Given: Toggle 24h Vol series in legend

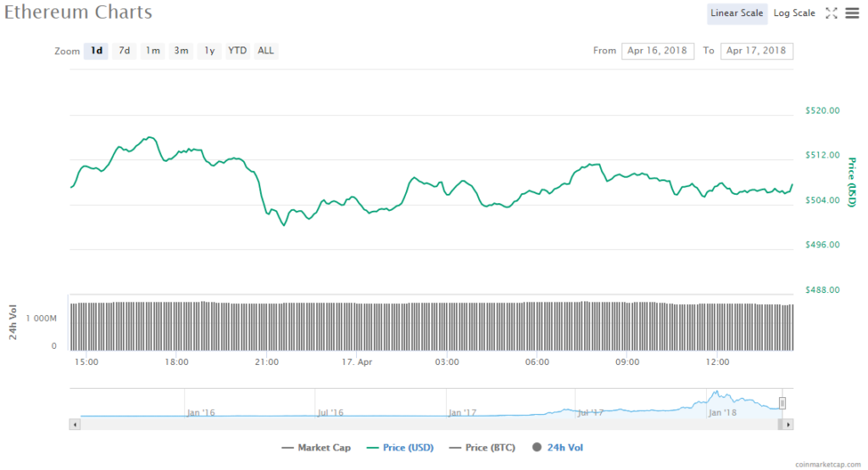Looking at the screenshot, I should (x=558, y=447).
